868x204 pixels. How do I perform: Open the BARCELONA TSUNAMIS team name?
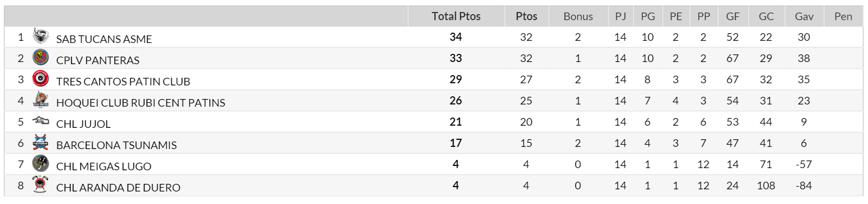(x=117, y=145)
